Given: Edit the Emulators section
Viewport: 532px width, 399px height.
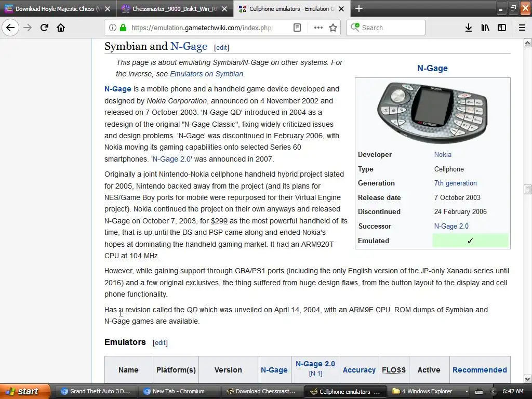Looking at the screenshot, I should coord(160,343).
